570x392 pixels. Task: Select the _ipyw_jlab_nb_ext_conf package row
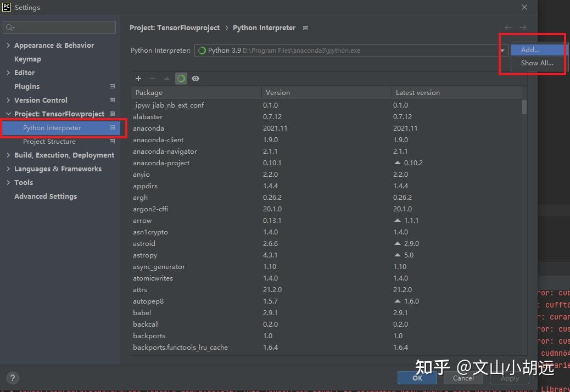326,105
